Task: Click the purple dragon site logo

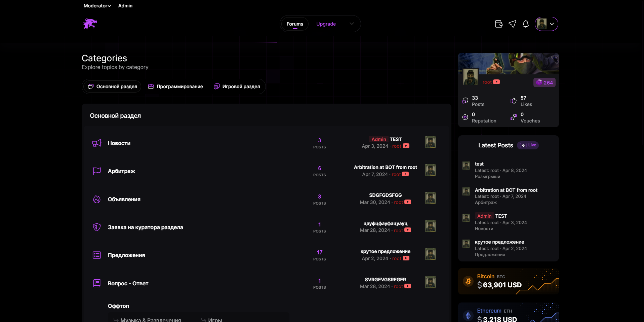Action: [x=90, y=24]
